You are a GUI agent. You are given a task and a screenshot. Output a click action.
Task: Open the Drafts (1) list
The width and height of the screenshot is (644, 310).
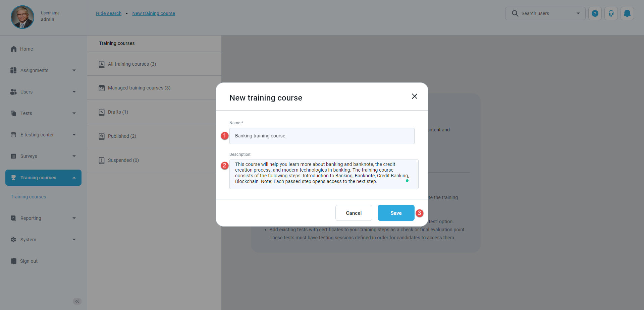pyautogui.click(x=118, y=112)
